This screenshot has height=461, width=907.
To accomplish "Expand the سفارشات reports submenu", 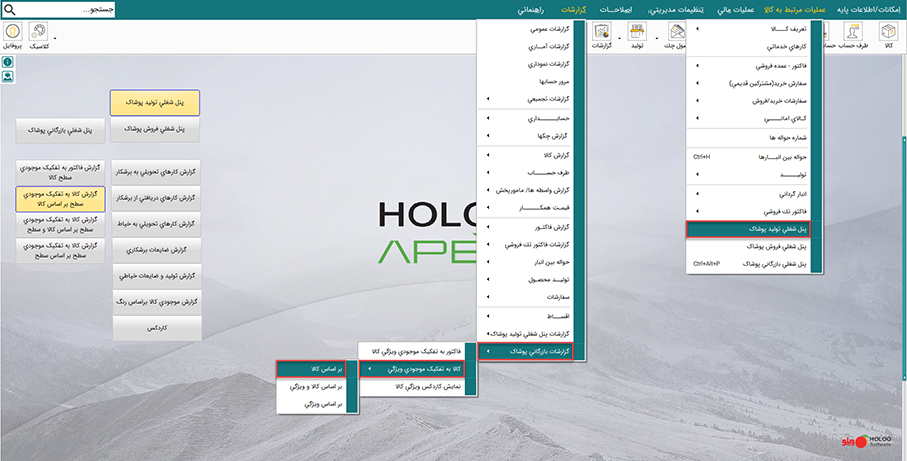I will pyautogui.click(x=526, y=297).
